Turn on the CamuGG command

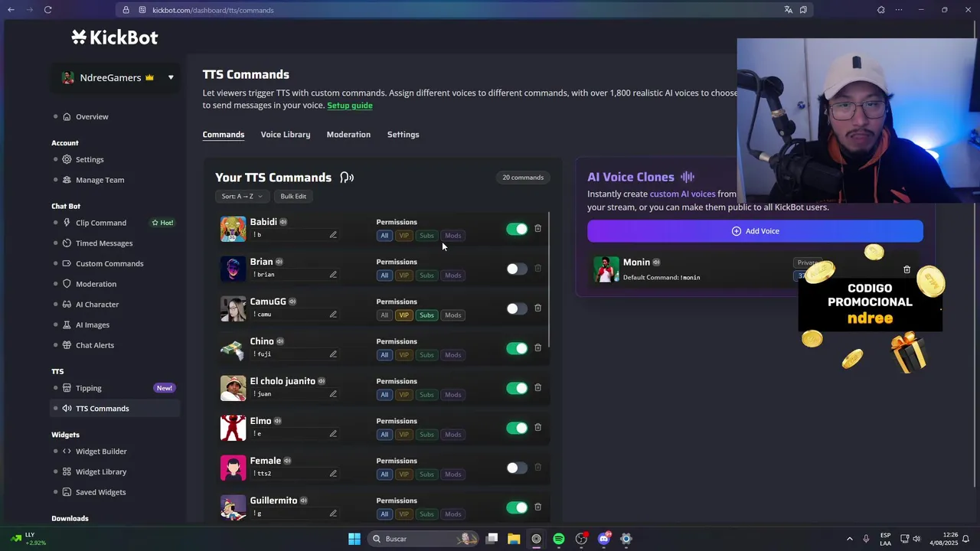pyautogui.click(x=517, y=308)
